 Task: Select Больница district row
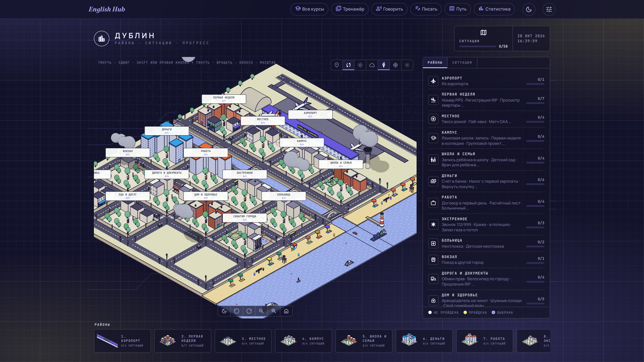(486, 243)
